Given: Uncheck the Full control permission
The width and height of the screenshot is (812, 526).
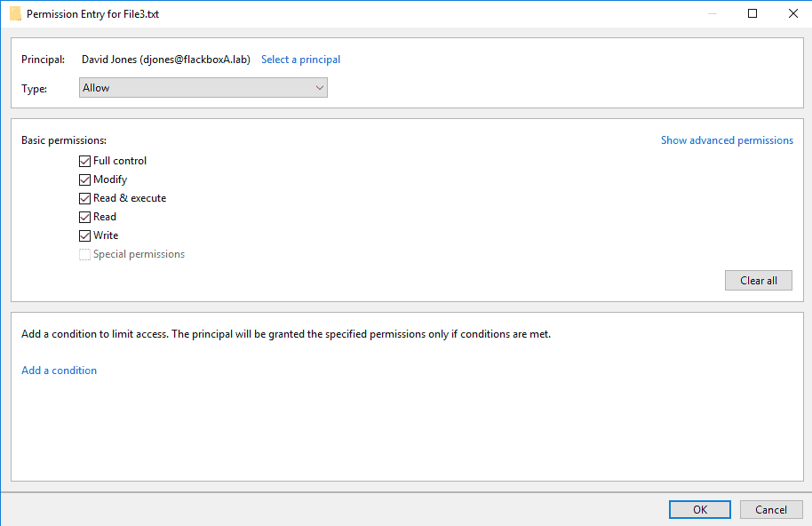Looking at the screenshot, I should point(85,161).
